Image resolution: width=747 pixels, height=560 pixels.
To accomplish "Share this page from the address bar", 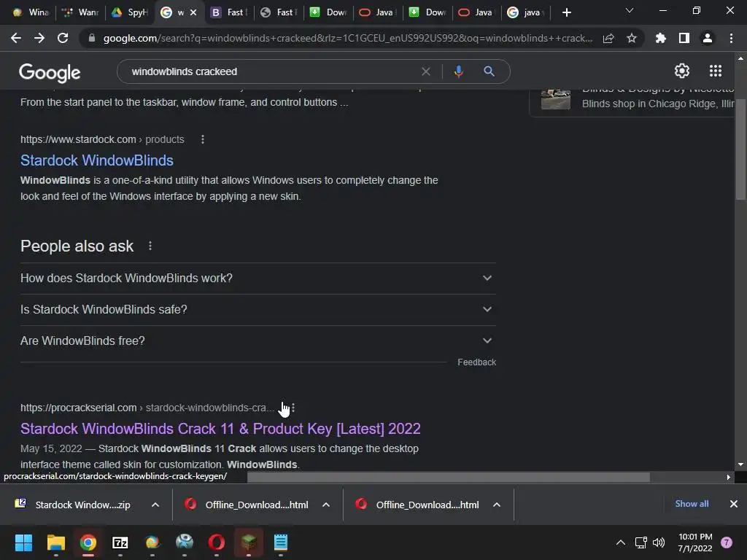I will click(608, 38).
